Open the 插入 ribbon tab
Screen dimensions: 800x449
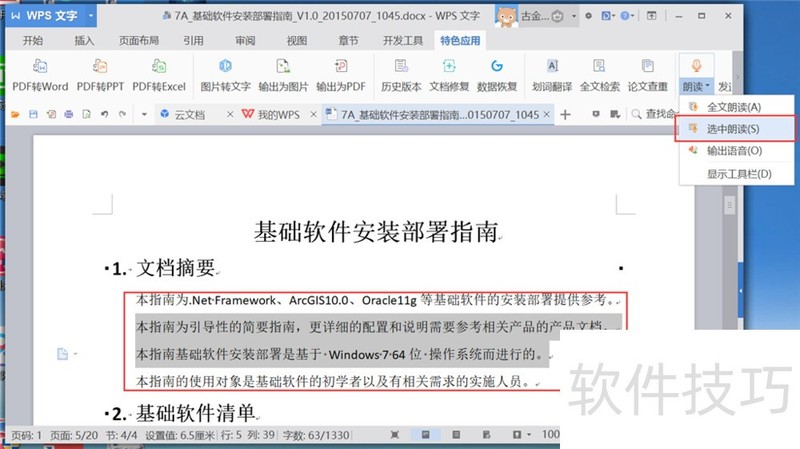point(84,40)
